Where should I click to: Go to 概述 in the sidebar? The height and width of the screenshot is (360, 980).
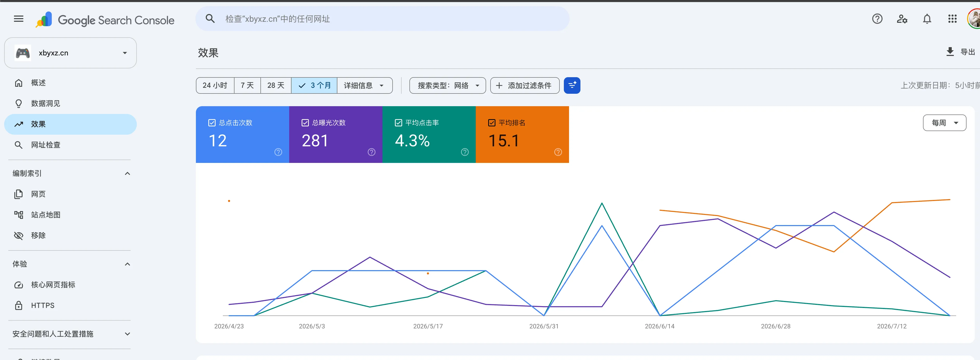(x=70, y=83)
